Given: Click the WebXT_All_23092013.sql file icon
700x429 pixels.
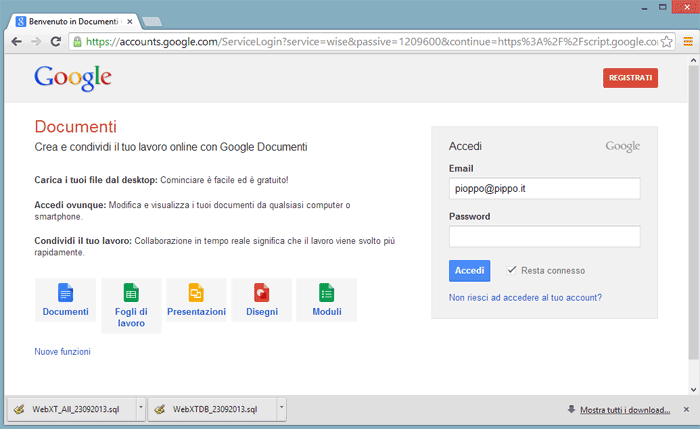Looking at the screenshot, I should point(19,409).
